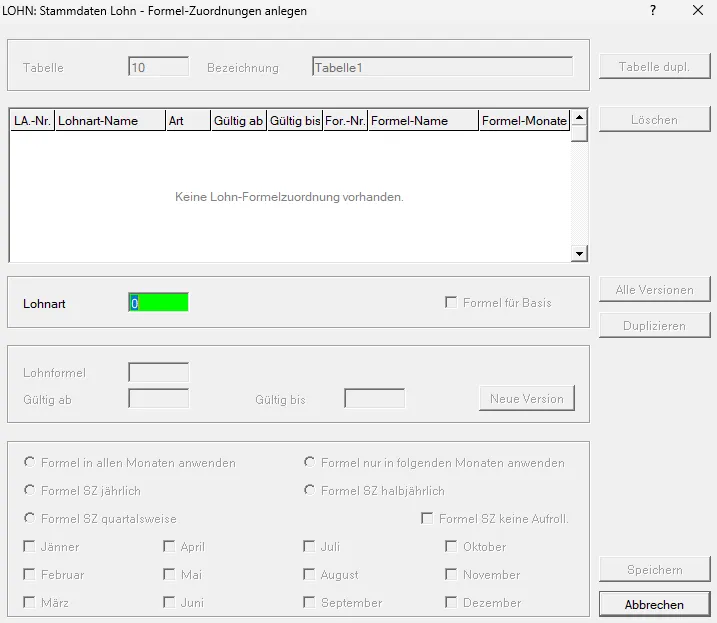Sort by LA.-Nr. column header

[32, 120]
